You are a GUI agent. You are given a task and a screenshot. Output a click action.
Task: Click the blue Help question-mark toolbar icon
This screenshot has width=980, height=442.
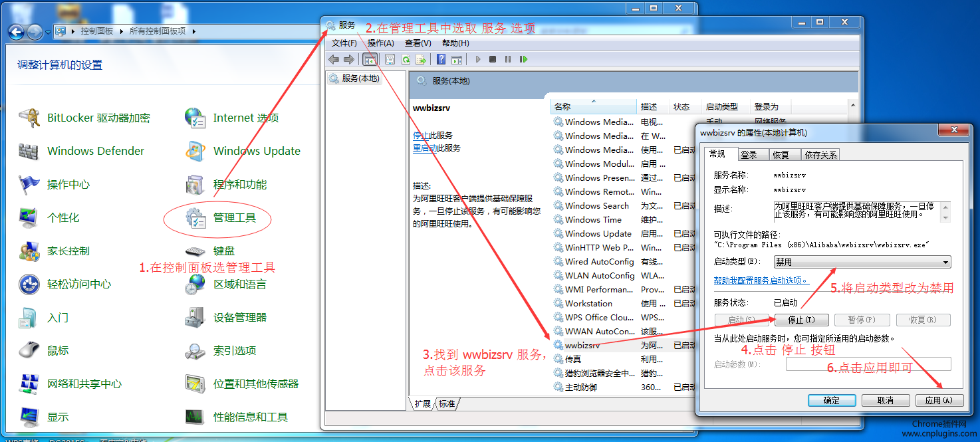pos(441,59)
